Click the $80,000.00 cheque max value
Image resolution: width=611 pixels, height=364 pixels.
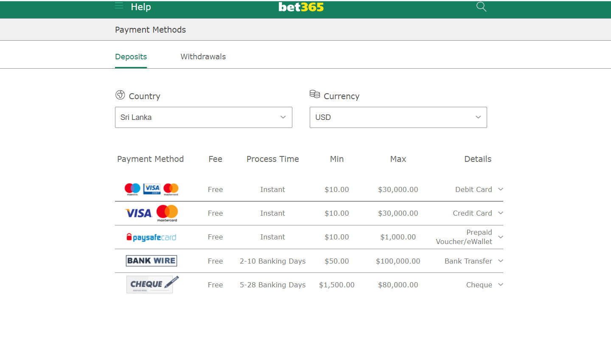[x=398, y=285]
